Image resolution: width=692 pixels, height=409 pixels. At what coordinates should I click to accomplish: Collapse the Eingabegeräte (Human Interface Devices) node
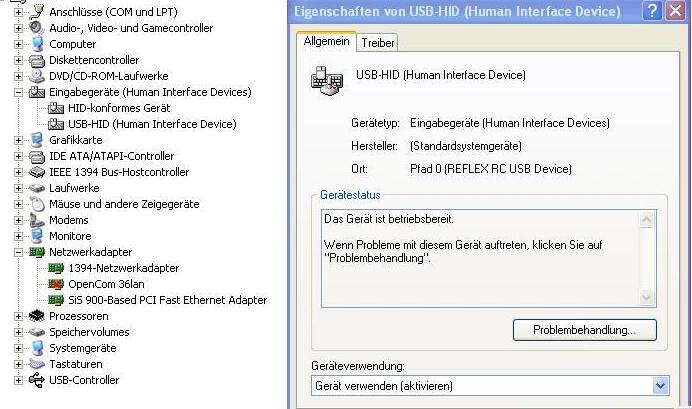pyautogui.click(x=19, y=92)
